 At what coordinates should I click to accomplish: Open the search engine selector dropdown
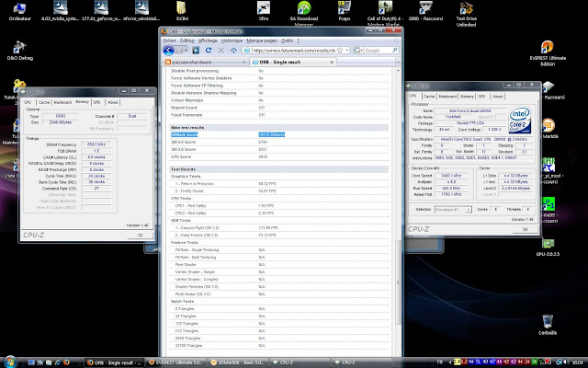[360, 51]
